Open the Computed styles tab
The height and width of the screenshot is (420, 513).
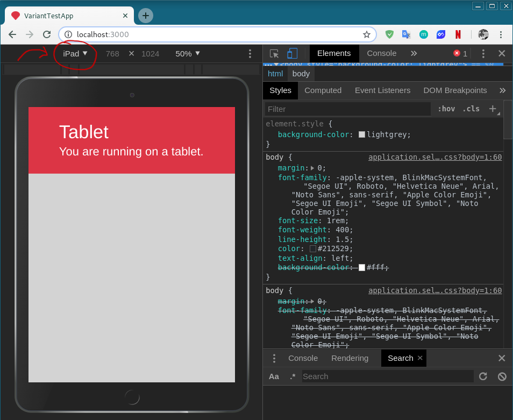pos(323,90)
